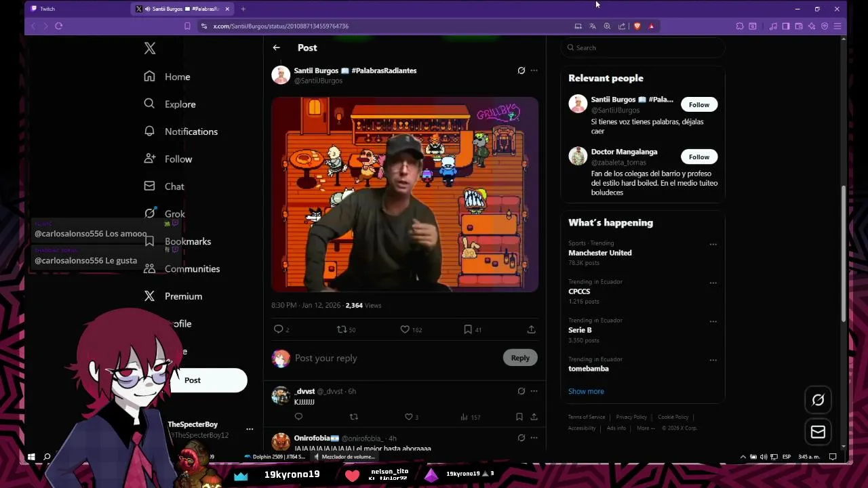
Task: Share the Santii Burgos post
Action: click(x=531, y=329)
